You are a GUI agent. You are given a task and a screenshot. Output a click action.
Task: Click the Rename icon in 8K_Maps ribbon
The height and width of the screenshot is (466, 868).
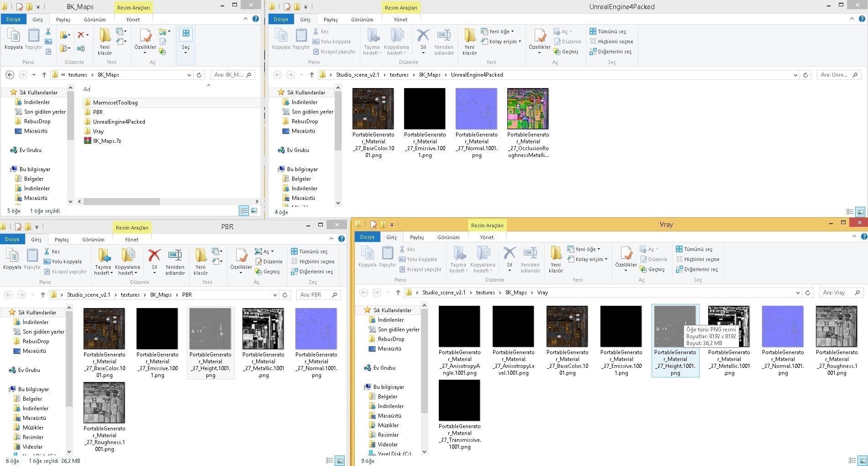coord(81,48)
